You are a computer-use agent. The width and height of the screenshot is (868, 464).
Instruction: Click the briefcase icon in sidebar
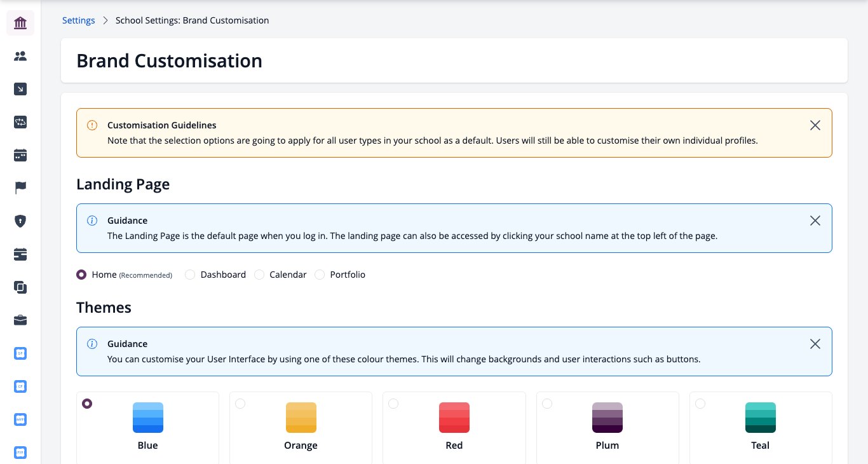pos(20,320)
